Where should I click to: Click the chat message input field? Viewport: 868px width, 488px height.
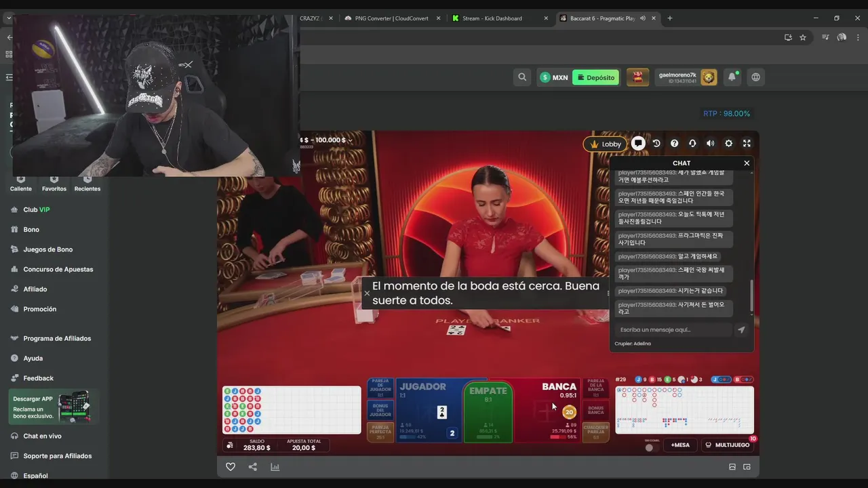click(673, 330)
